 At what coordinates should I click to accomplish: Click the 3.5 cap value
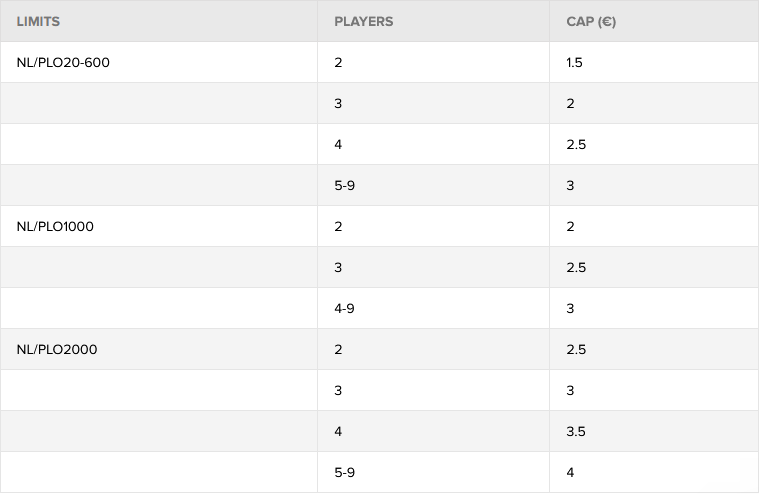[576, 431]
